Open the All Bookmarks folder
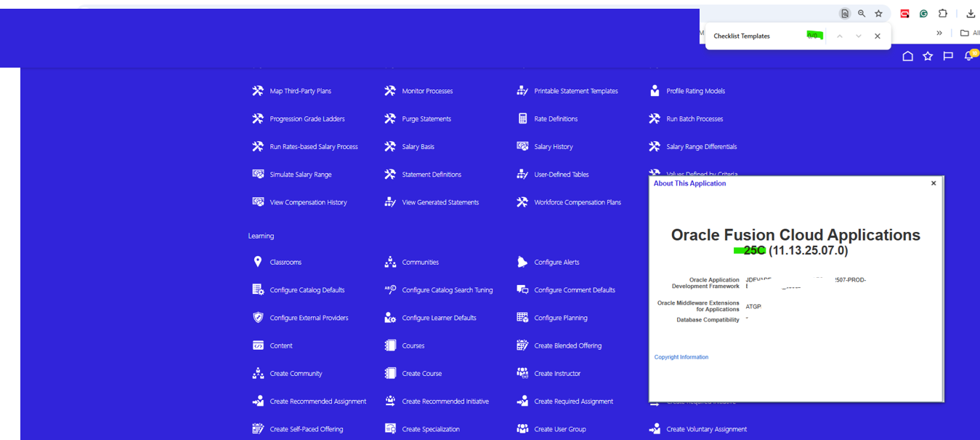This screenshot has width=980, height=440. point(970,33)
